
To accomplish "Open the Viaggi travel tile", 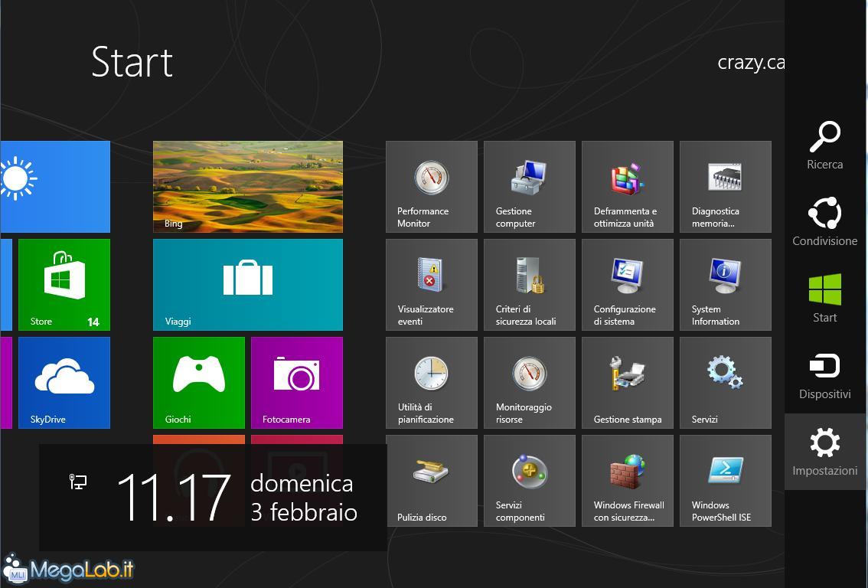I will pyautogui.click(x=248, y=285).
